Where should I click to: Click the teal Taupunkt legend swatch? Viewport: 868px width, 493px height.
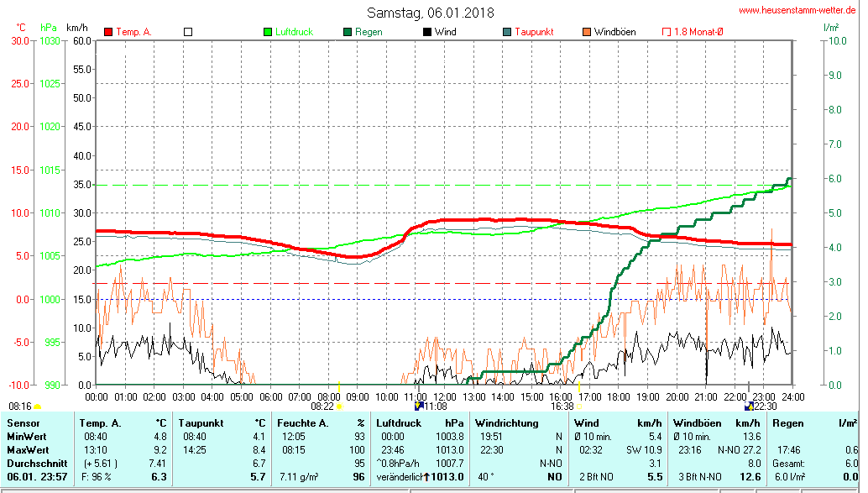507,32
